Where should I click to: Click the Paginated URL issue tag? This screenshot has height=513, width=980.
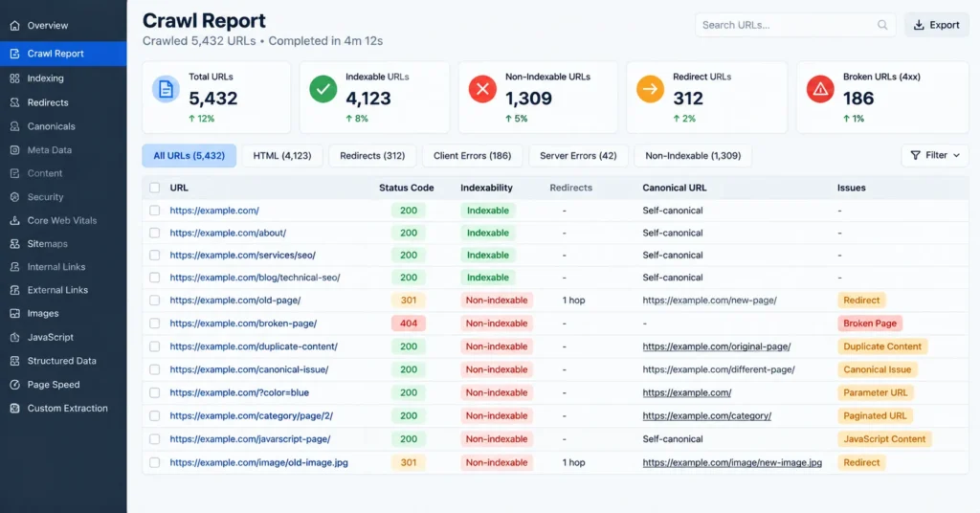click(875, 416)
